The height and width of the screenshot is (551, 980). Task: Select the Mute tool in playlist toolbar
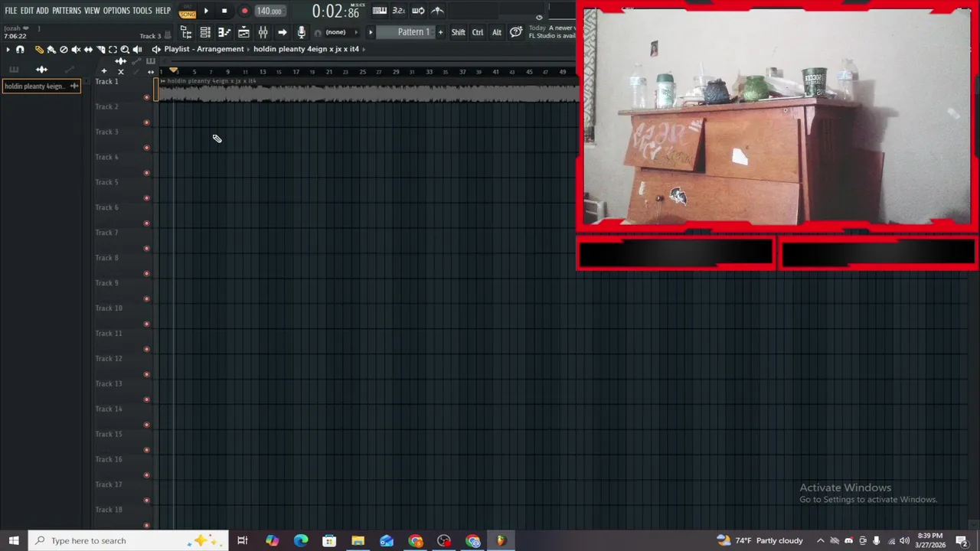coord(76,49)
